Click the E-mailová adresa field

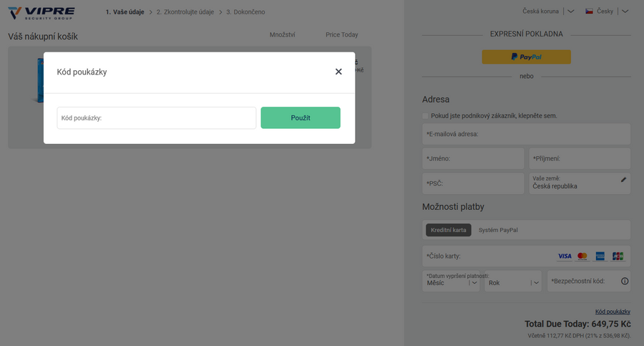point(526,134)
